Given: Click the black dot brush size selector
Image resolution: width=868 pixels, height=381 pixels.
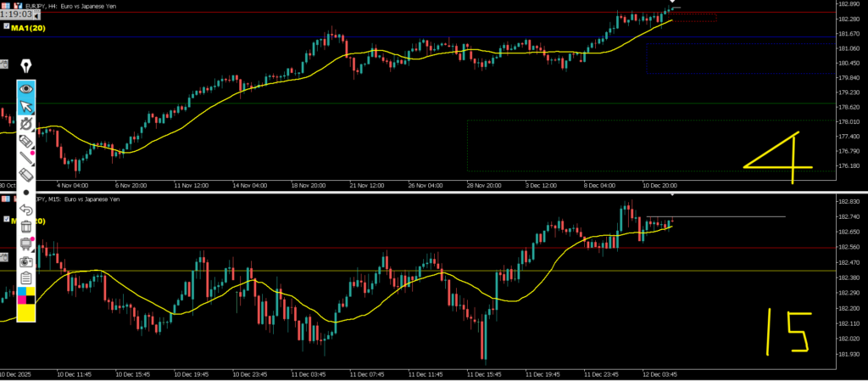Looking at the screenshot, I should [25, 192].
